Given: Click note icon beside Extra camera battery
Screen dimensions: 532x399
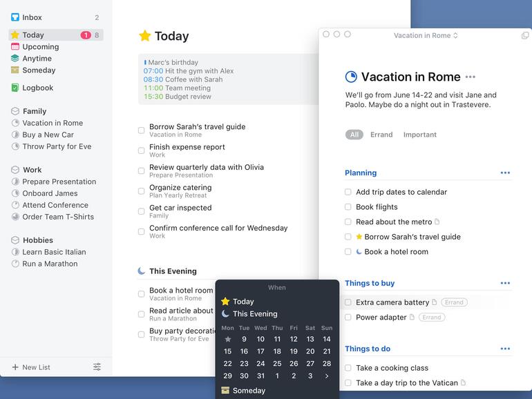Looking at the screenshot, I should tap(434, 302).
